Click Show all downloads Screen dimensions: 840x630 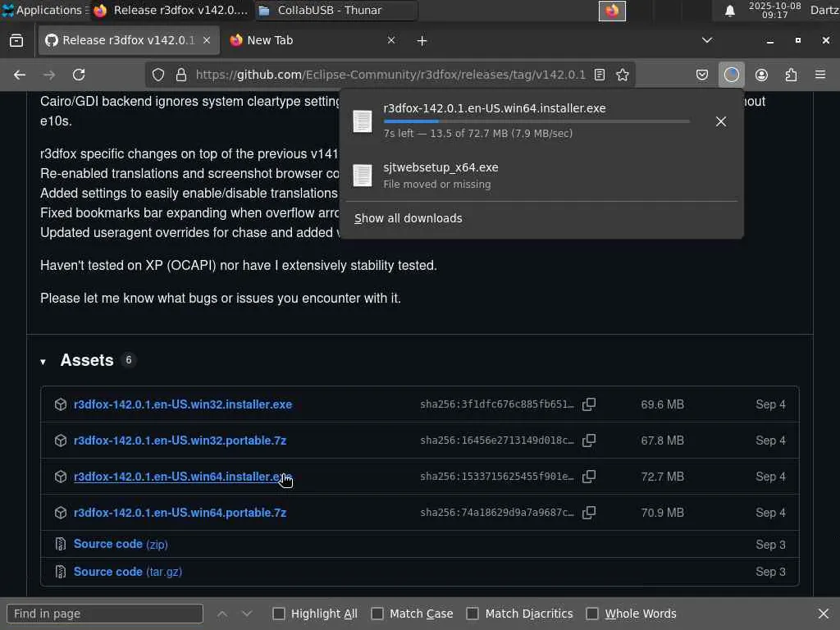point(409,218)
